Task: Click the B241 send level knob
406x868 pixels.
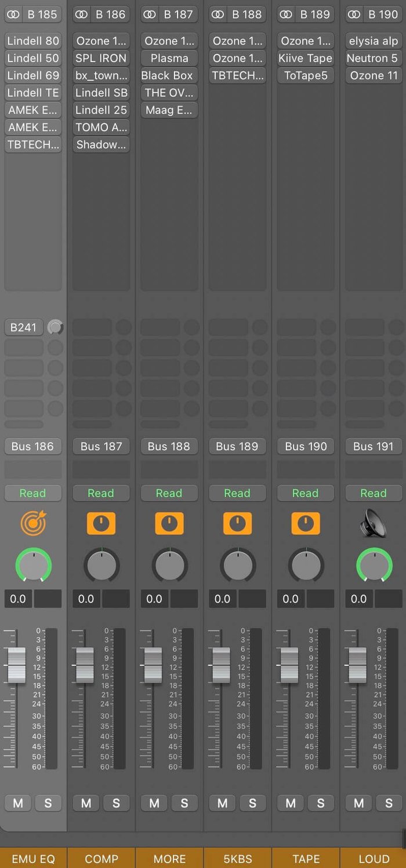Action: (x=55, y=327)
